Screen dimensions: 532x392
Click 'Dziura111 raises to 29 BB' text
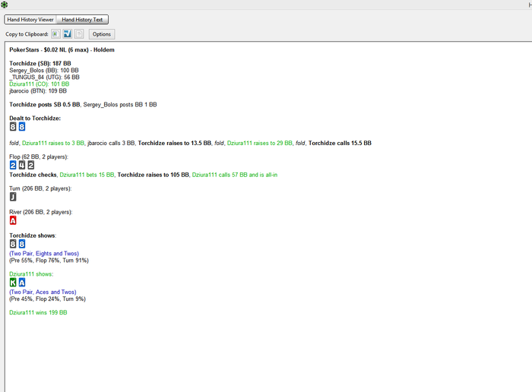(x=260, y=143)
